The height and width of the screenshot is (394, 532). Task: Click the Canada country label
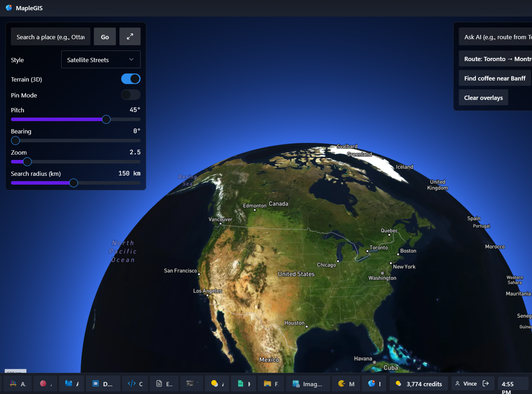(x=278, y=204)
